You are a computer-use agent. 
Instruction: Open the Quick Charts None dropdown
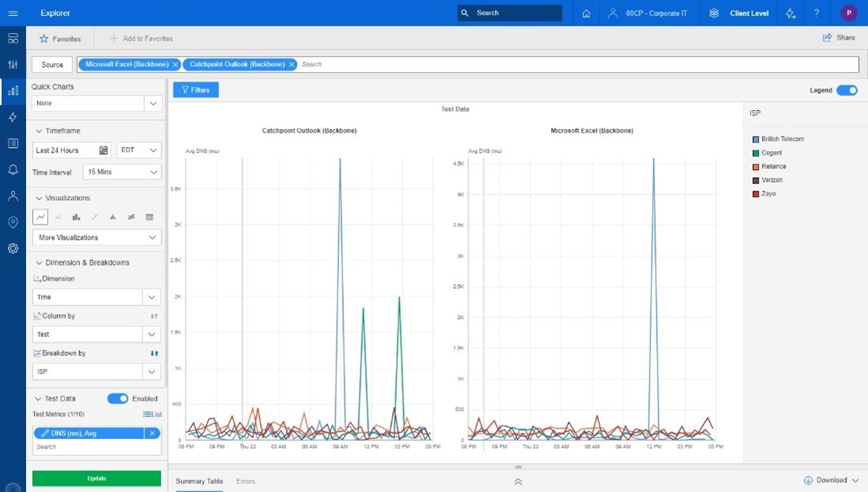96,103
